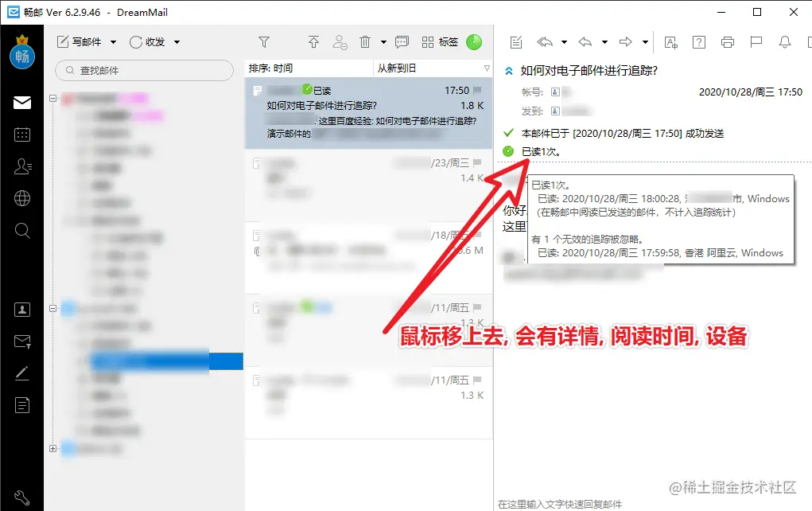Screen dimensions: 812x511
Task: Delete mail with the trash can icon
Action: click(x=365, y=42)
